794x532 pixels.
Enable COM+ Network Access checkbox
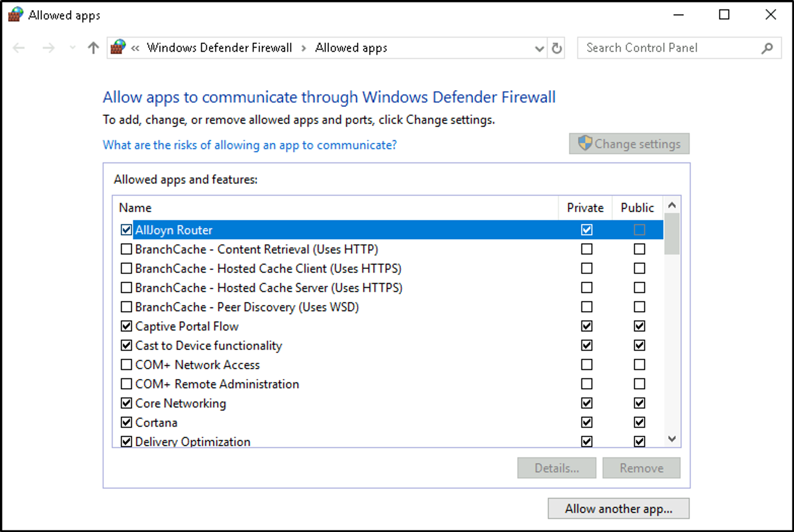[126, 364]
